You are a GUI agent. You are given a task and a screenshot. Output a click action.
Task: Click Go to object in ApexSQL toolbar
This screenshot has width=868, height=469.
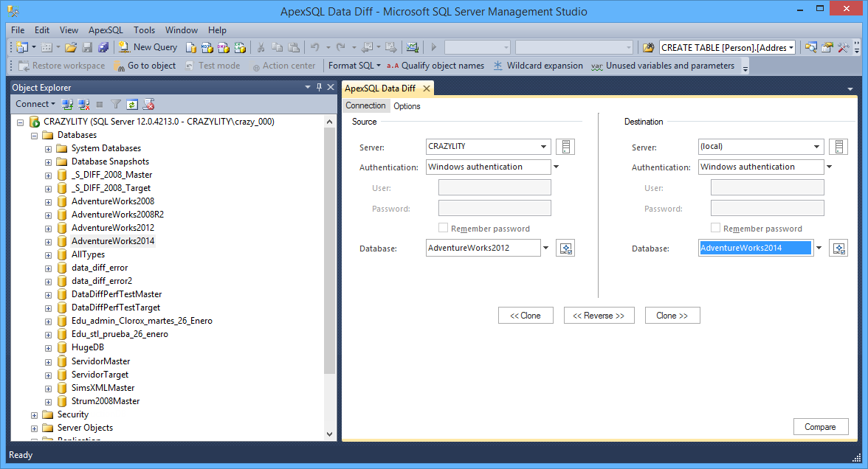point(145,66)
